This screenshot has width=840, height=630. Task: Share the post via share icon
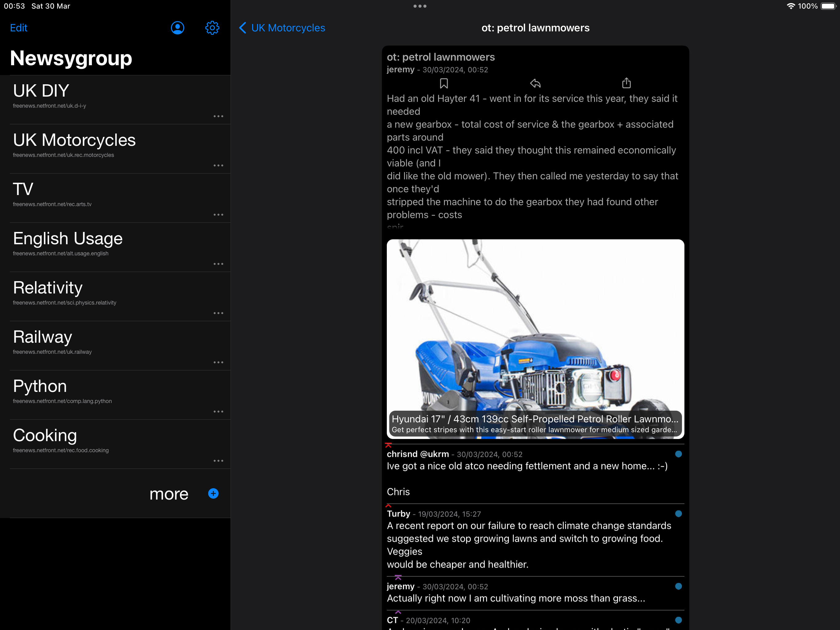pos(626,83)
